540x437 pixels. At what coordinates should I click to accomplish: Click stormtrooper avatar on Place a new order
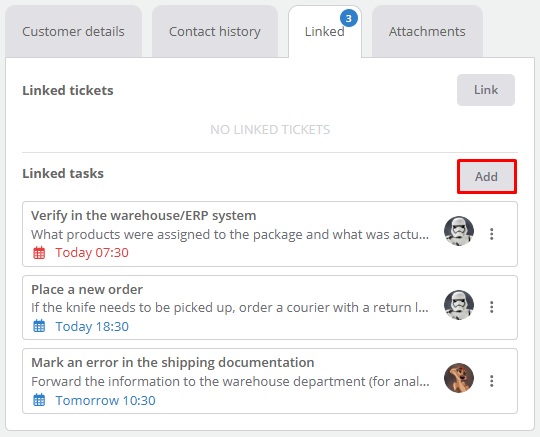pos(459,305)
